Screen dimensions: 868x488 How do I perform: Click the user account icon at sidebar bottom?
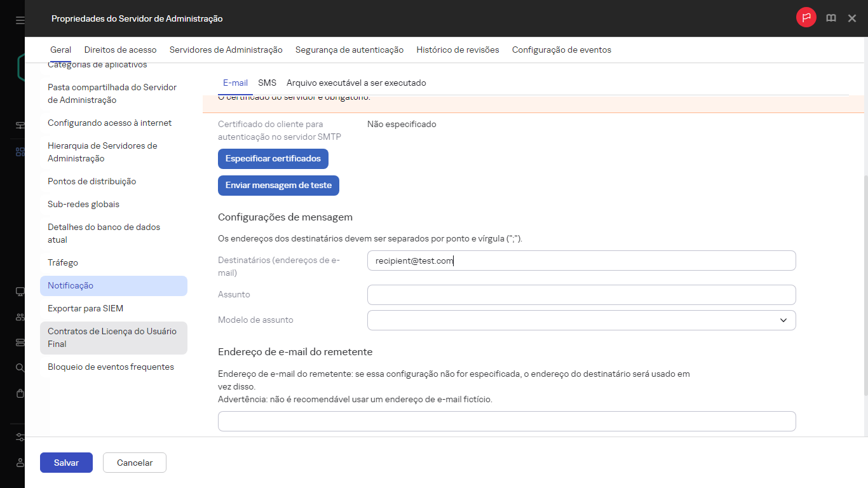click(18, 463)
